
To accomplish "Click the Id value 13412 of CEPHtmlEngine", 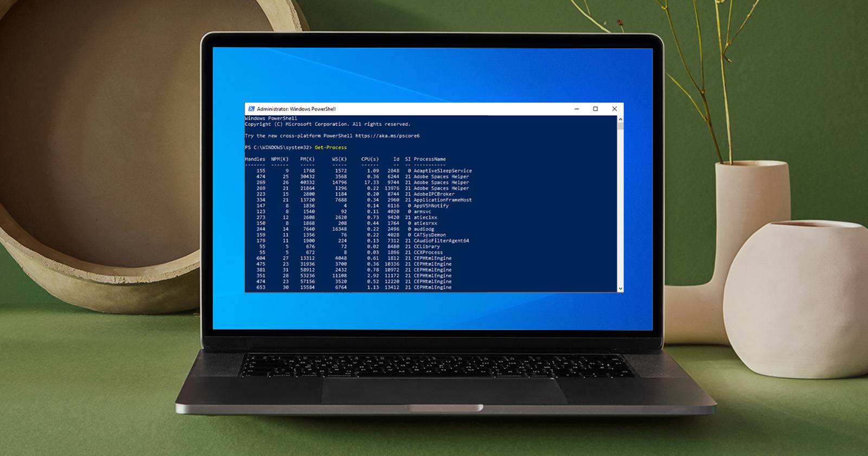I will 392,287.
